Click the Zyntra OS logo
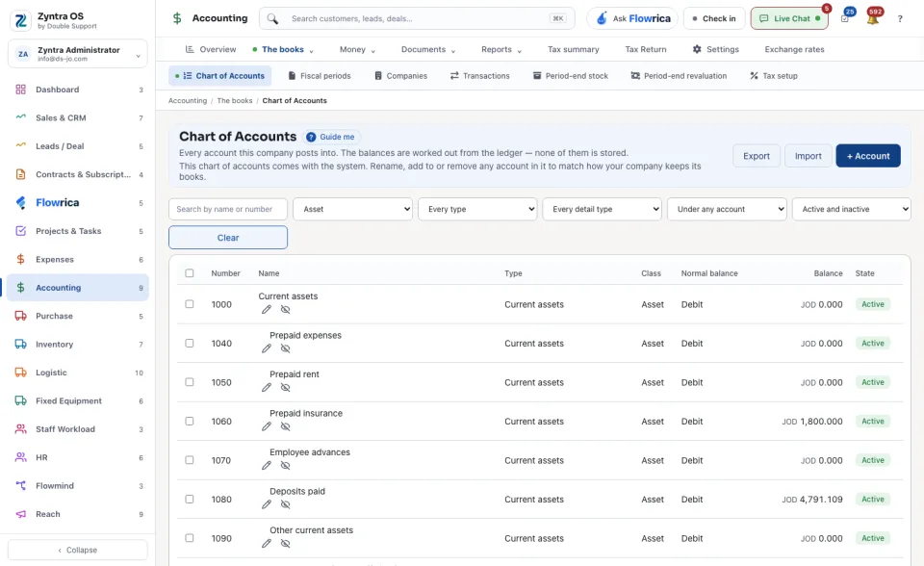Image resolution: width=924 pixels, height=566 pixels. click(x=20, y=20)
